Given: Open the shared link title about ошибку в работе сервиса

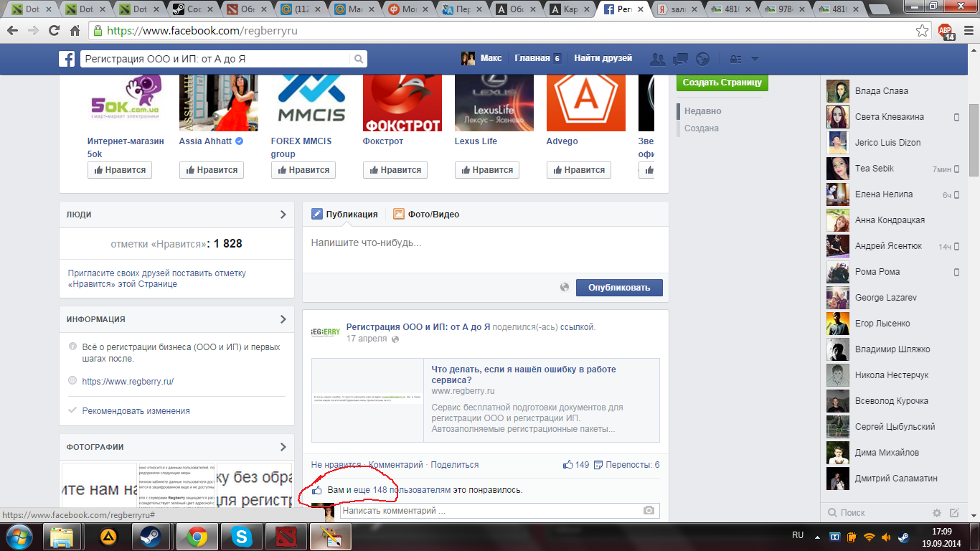Looking at the screenshot, I should pos(524,375).
